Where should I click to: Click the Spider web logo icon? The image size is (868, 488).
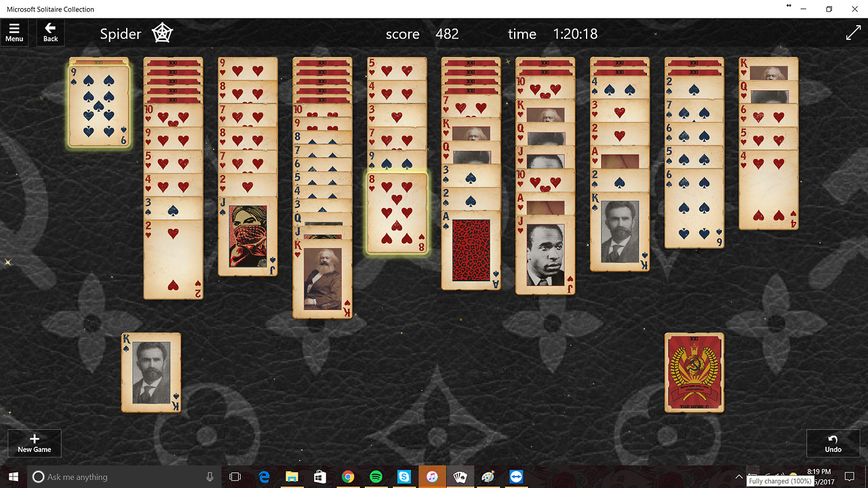(x=162, y=33)
